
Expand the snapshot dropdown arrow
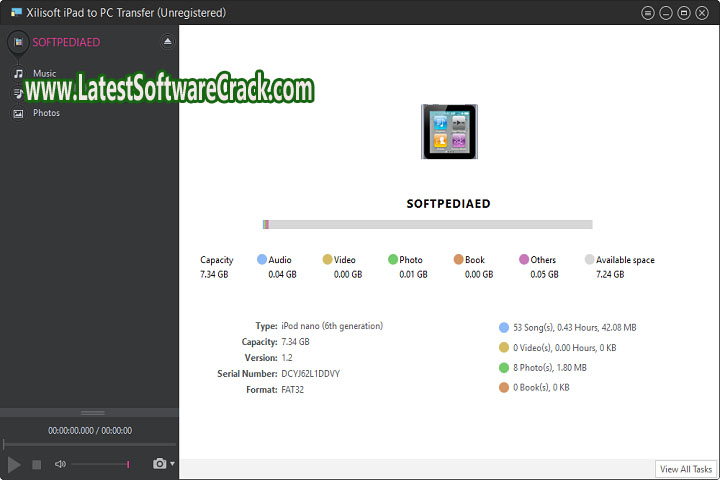(172, 464)
